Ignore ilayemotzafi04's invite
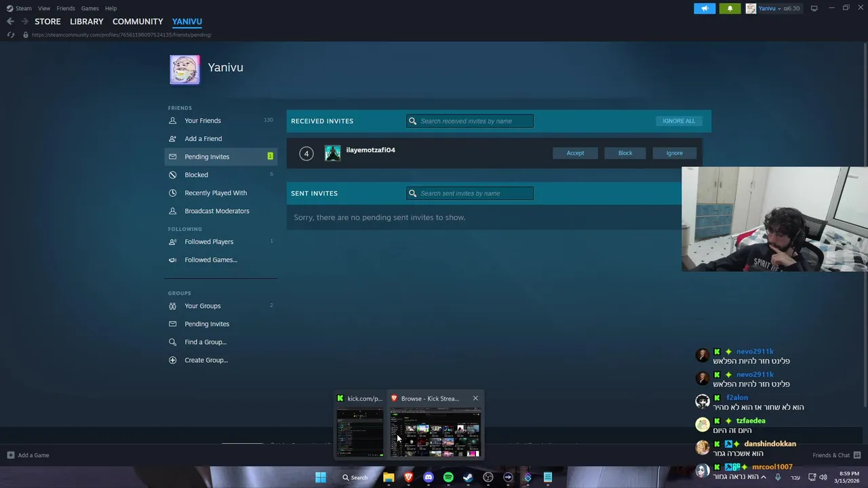This screenshot has width=868, height=488. 674,153
